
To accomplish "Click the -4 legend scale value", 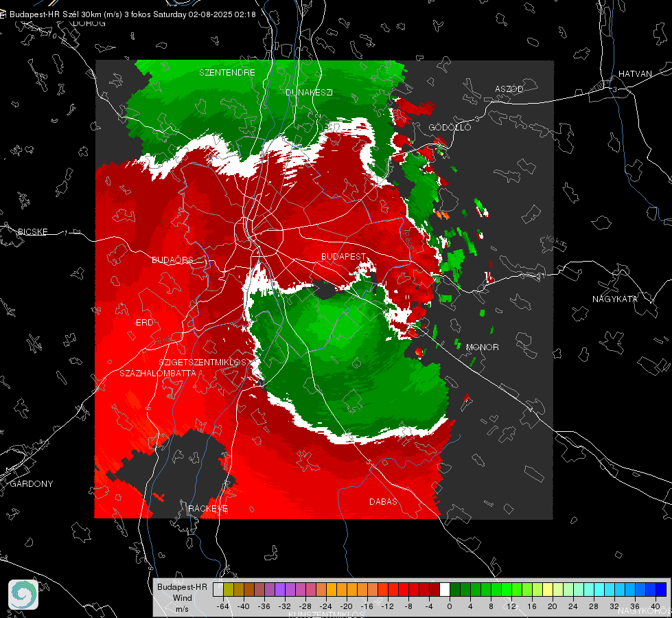I will click(x=428, y=606).
